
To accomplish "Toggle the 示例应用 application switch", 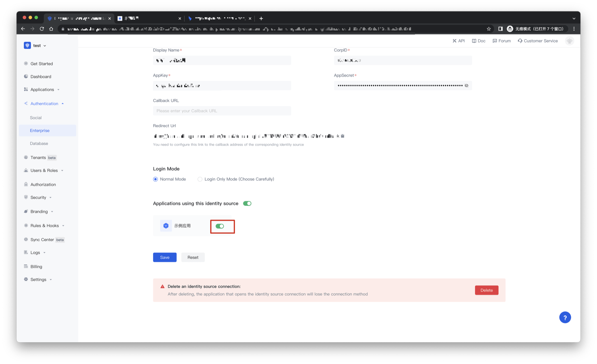I will click(x=220, y=226).
